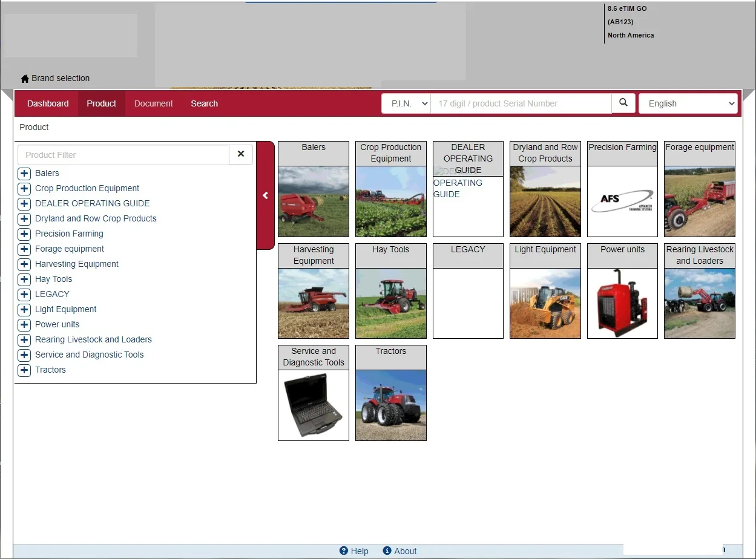Switch to the Document tab
Image resolution: width=756 pixels, height=559 pixels.
coord(154,103)
